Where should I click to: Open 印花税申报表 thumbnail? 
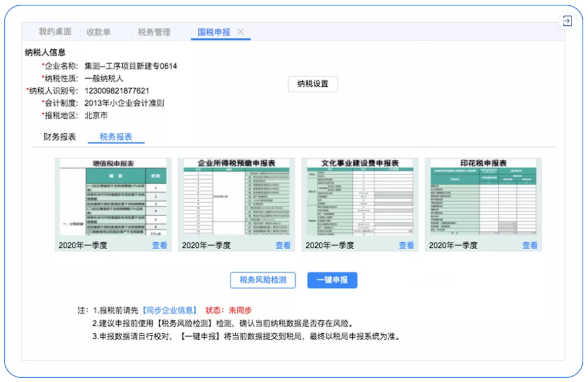click(483, 197)
